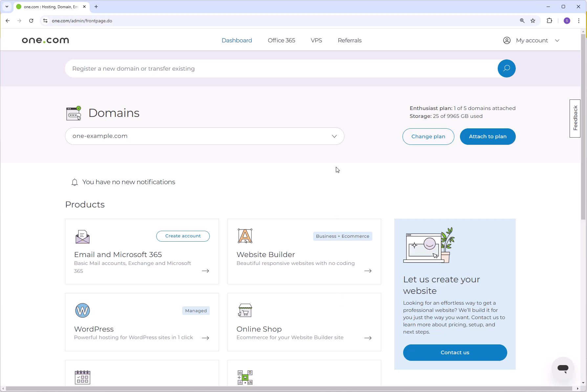Image resolution: width=587 pixels, height=392 pixels.
Task: Open the browser extensions puzzle icon
Action: (x=549, y=21)
